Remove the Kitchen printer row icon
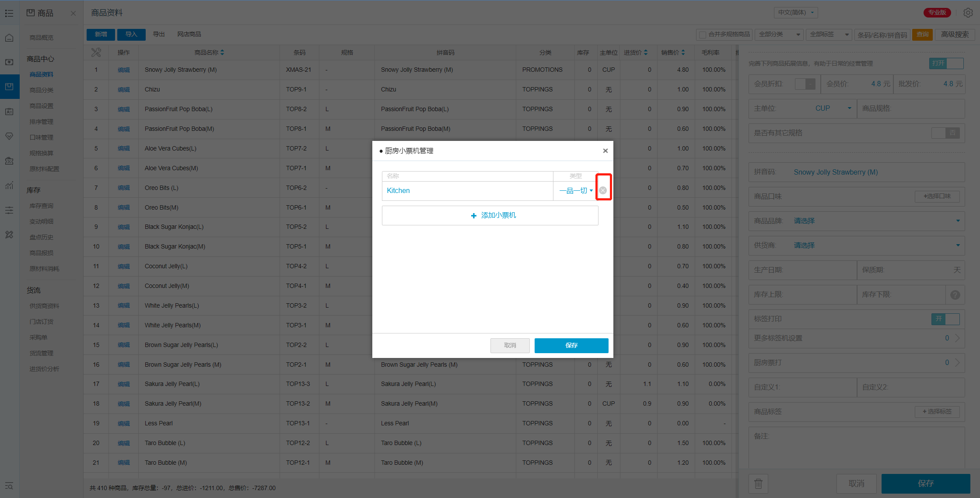This screenshot has height=498, width=980. pos(603,190)
